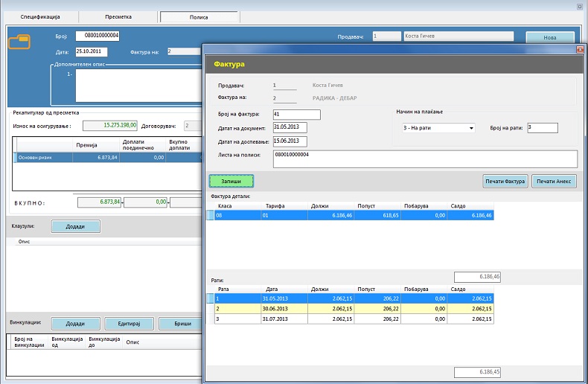Focus the policy Дата field 25.10.2011

coord(92,52)
